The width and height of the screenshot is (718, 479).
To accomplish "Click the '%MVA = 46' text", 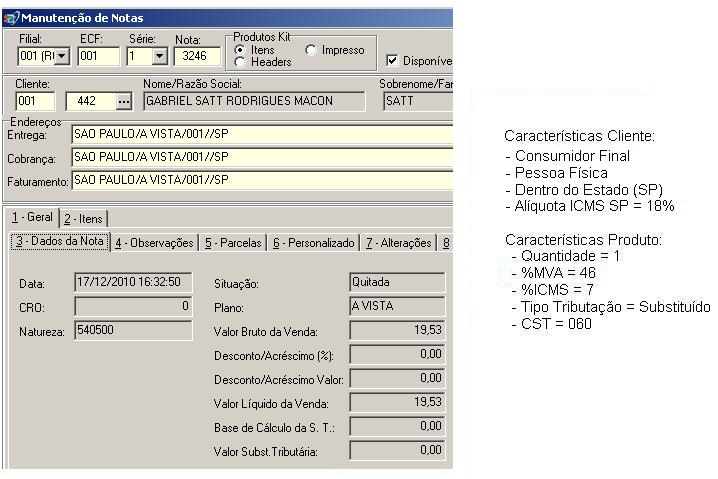I will [558, 273].
